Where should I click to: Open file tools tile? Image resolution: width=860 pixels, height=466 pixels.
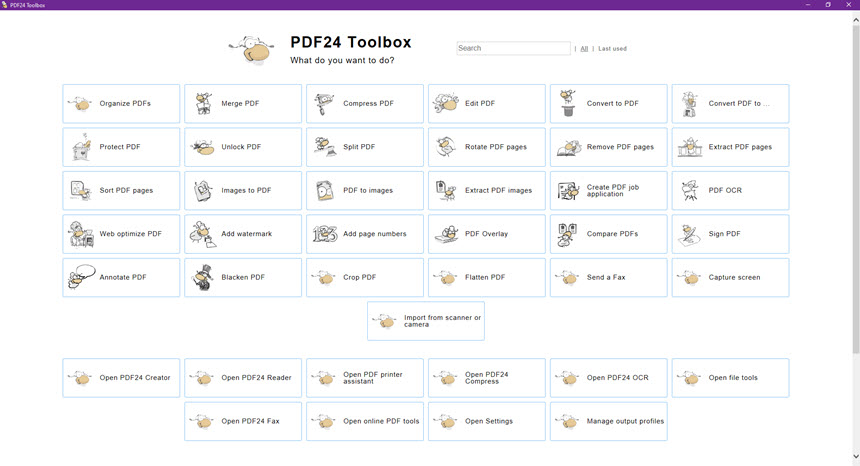(x=730, y=378)
